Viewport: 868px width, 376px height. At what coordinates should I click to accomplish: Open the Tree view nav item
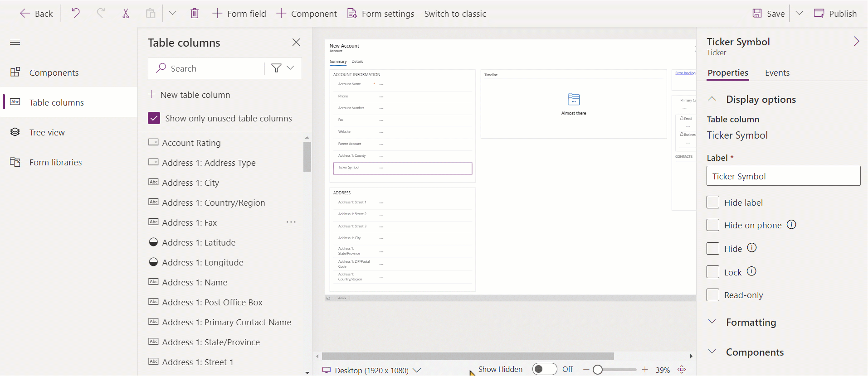[x=69, y=132]
